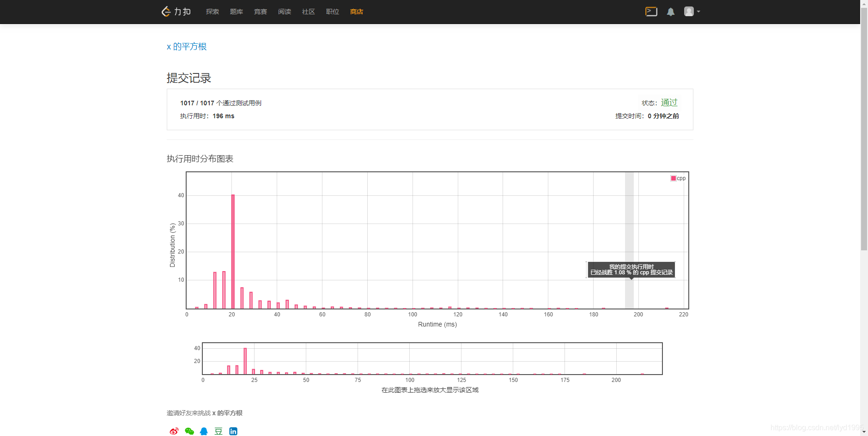Click the gray highlighted 196 ms band
The height and width of the screenshot is (436, 868).
click(x=629, y=240)
